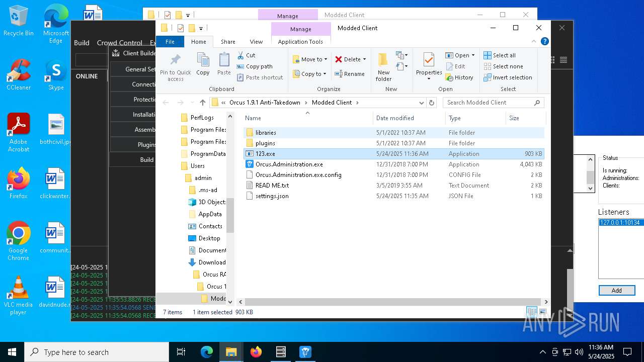Open the Crowd Control menu in Orcus
Screen dimensions: 644x362
click(x=120, y=43)
